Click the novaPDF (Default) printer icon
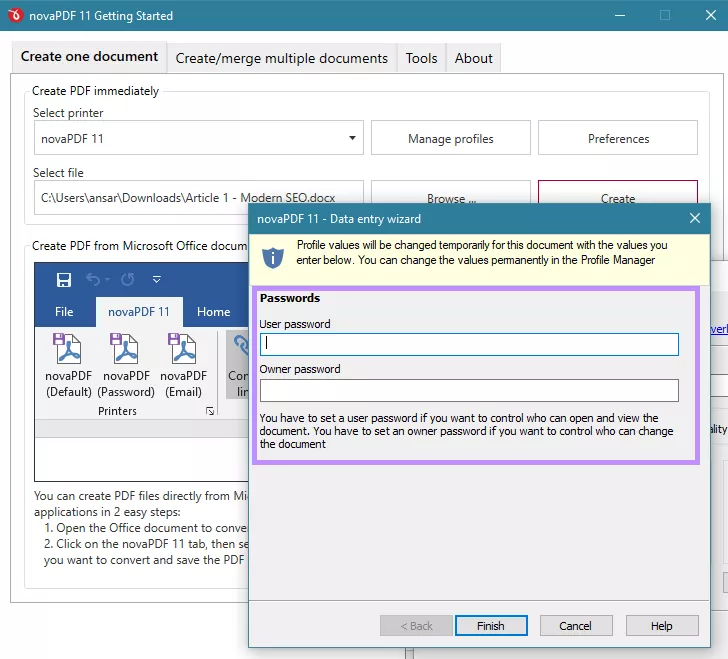 (x=68, y=348)
